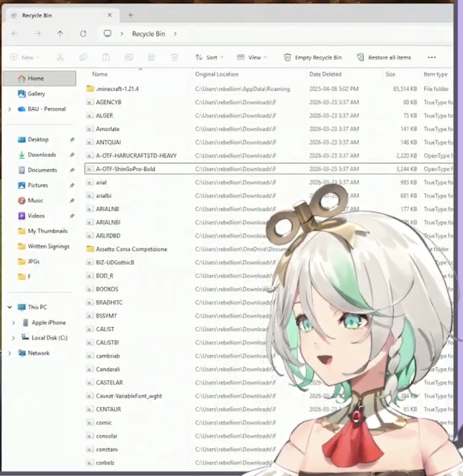463x476 pixels.
Task: Select the BIZ-UDGothicB font file
Action: click(x=268, y=263)
